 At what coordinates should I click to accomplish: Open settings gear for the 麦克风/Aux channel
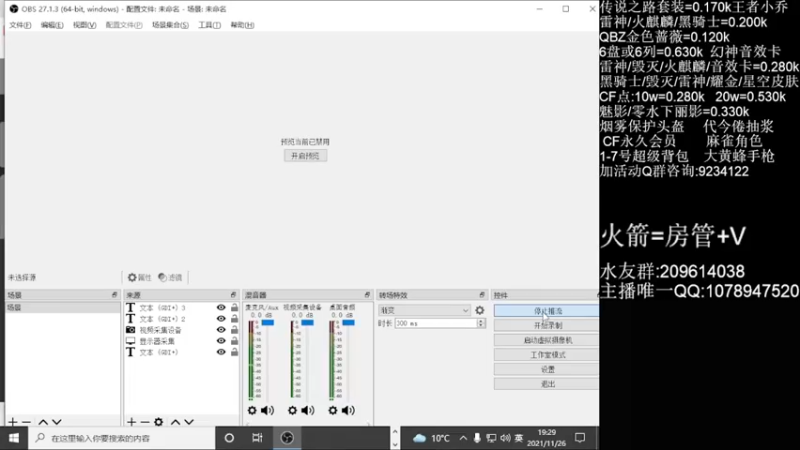point(252,410)
